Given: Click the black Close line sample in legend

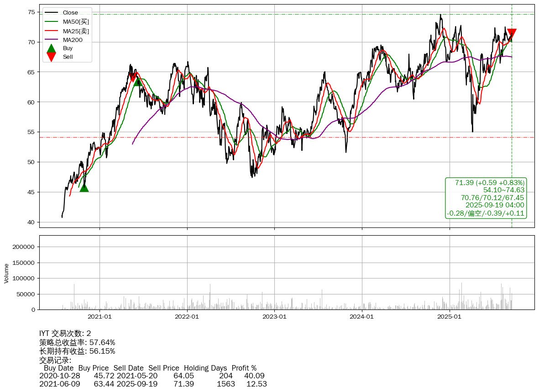Looking at the screenshot, I should click(x=52, y=13).
